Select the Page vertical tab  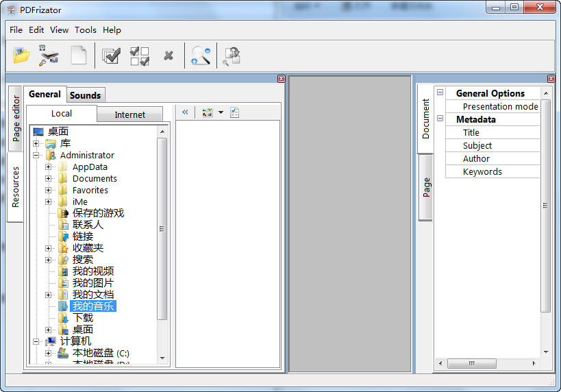click(x=426, y=187)
